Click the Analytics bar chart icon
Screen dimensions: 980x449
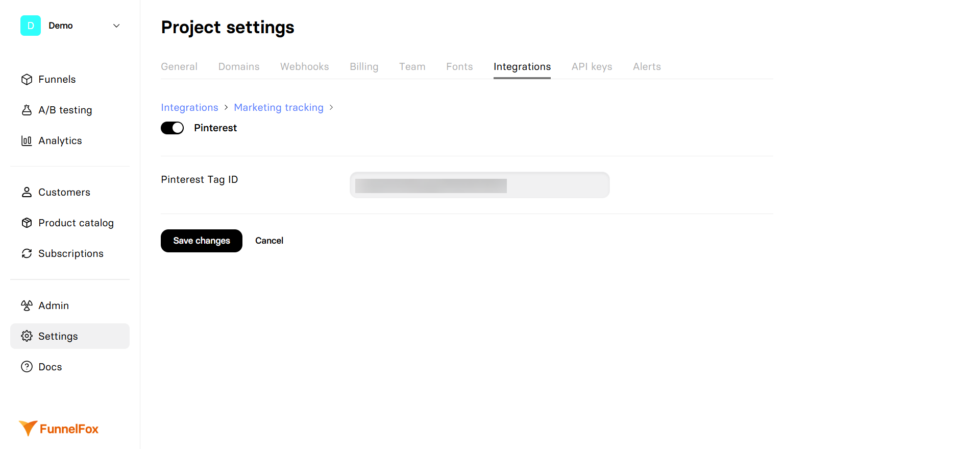[27, 140]
